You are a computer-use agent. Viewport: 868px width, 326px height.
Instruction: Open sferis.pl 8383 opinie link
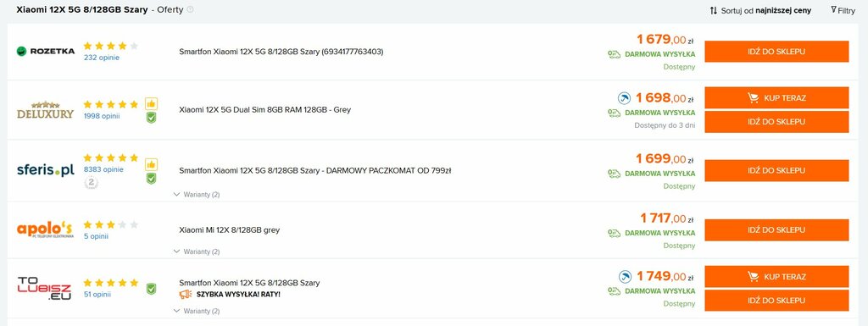(x=103, y=169)
